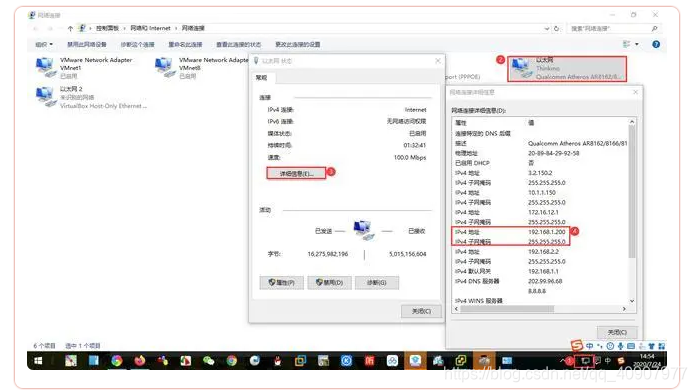The height and width of the screenshot is (392, 697).
Task: Click the 禁用(D) disable button
Action: pyautogui.click(x=329, y=282)
